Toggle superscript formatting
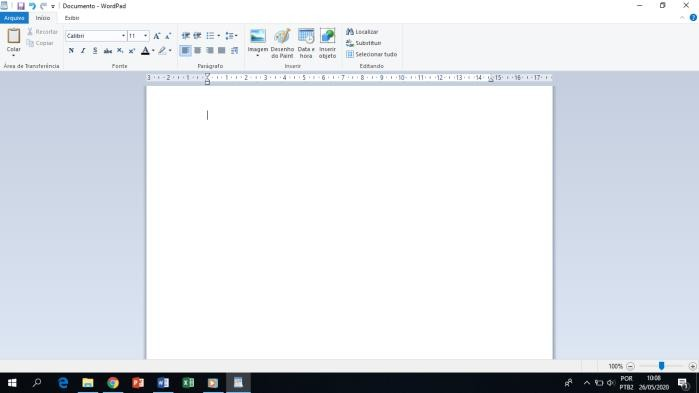The image size is (699, 393). (132, 51)
